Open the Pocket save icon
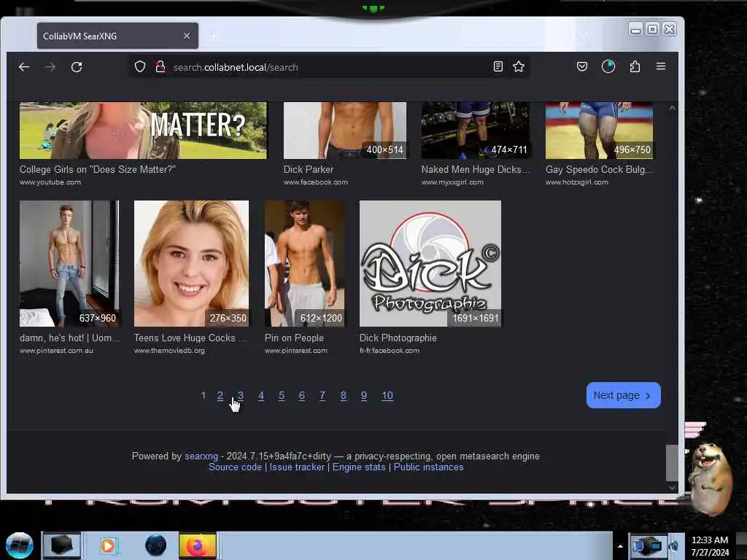This screenshot has width=747, height=560. pos(581,66)
